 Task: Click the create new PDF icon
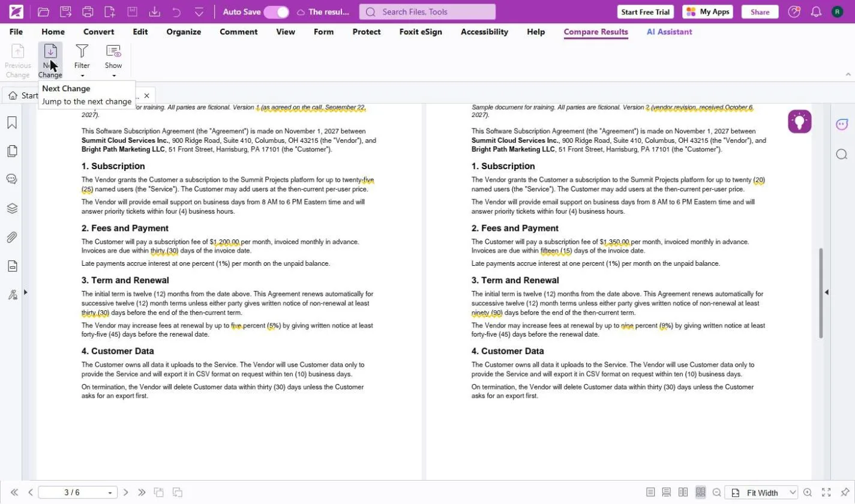(x=110, y=12)
